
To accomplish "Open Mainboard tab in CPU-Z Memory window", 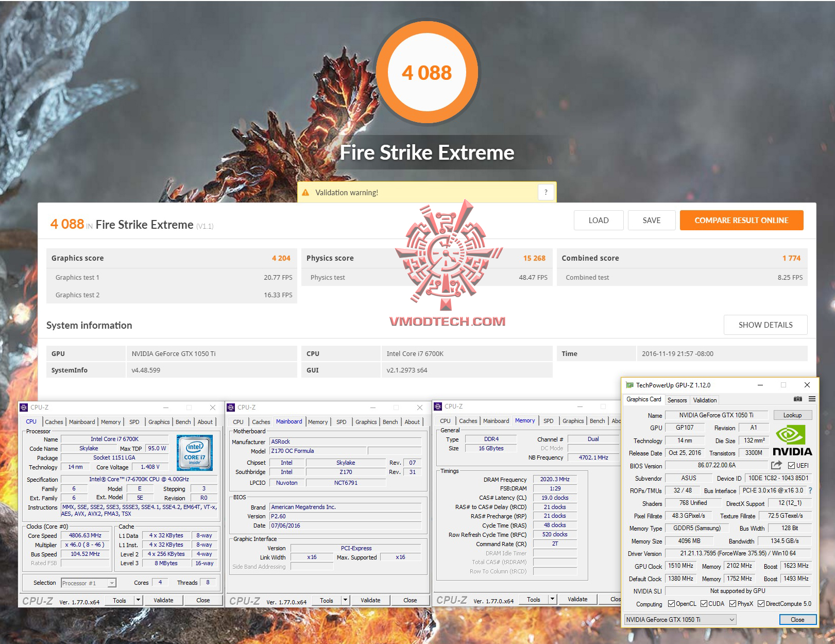I will point(496,421).
